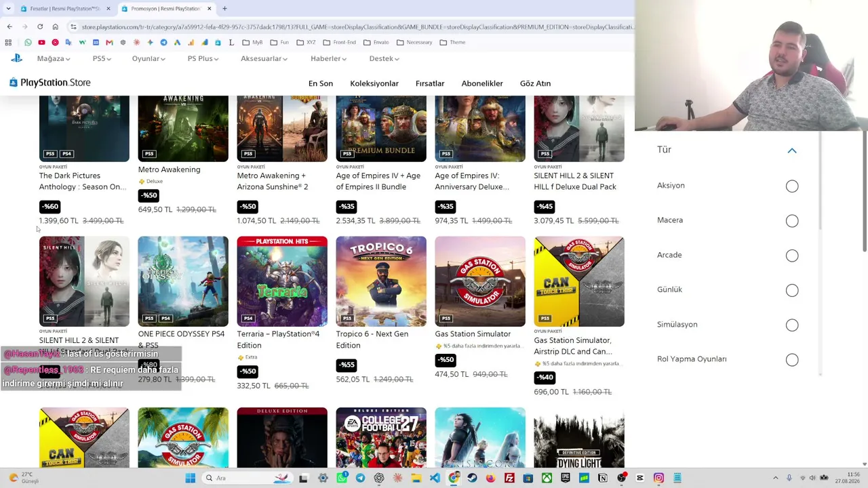Select the Aksiyon genre filter
868x488 pixels.
coord(792,186)
